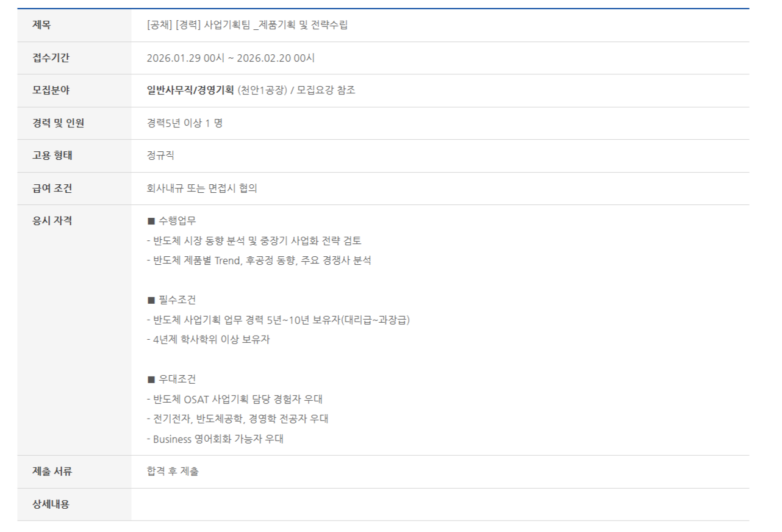Click the bold 일반사무직/경영기획 text
782x532 pixels.
[x=190, y=90]
